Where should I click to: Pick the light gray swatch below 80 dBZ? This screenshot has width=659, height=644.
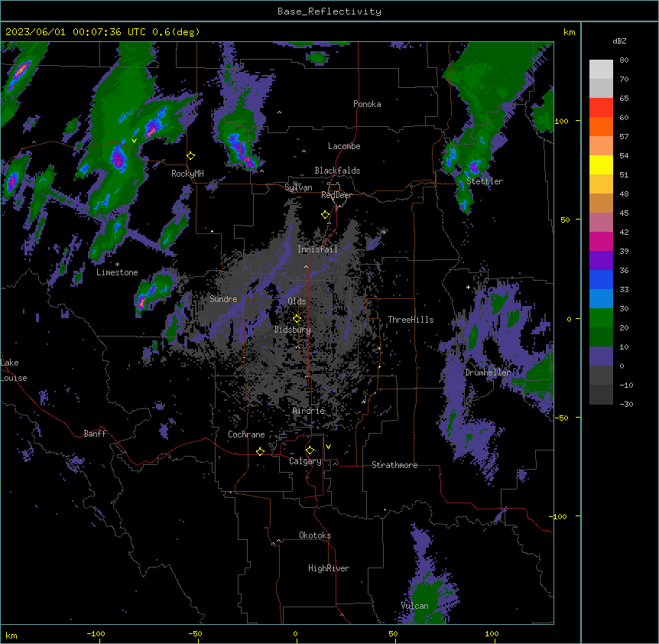601,70
